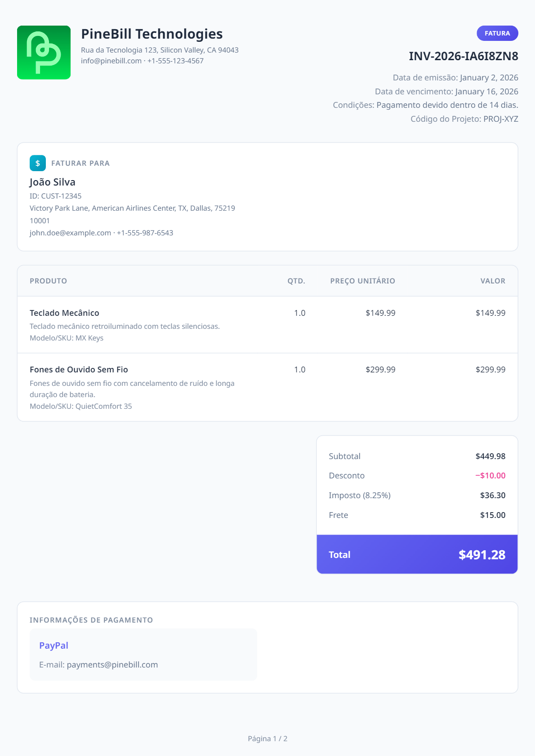This screenshot has height=756, width=535.
Task: Click the 'Página 1 / 2' footer
Action: click(x=267, y=738)
